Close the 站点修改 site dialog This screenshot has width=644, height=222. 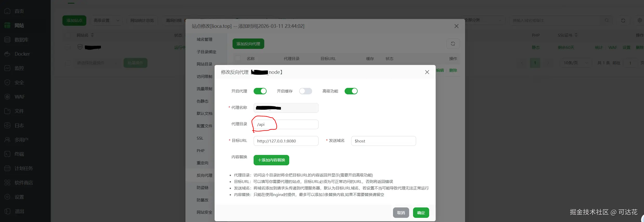click(456, 26)
